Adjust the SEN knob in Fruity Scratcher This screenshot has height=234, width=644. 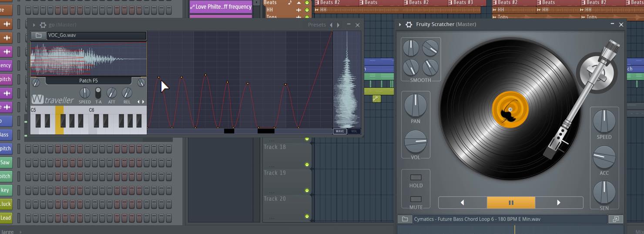[x=604, y=193]
